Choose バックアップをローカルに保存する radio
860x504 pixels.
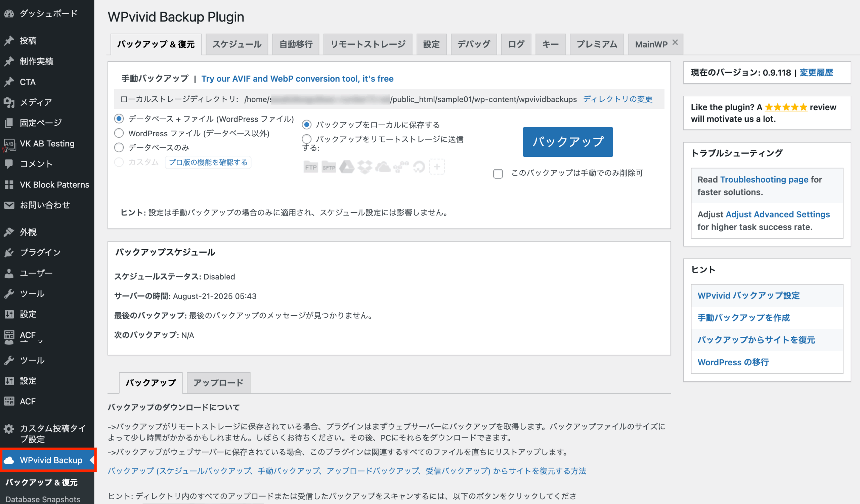click(x=306, y=125)
